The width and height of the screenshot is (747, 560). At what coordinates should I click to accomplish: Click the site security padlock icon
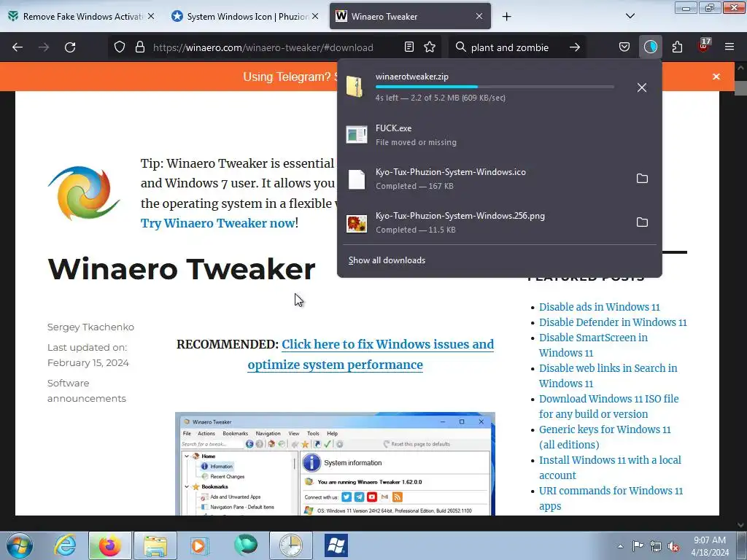139,47
